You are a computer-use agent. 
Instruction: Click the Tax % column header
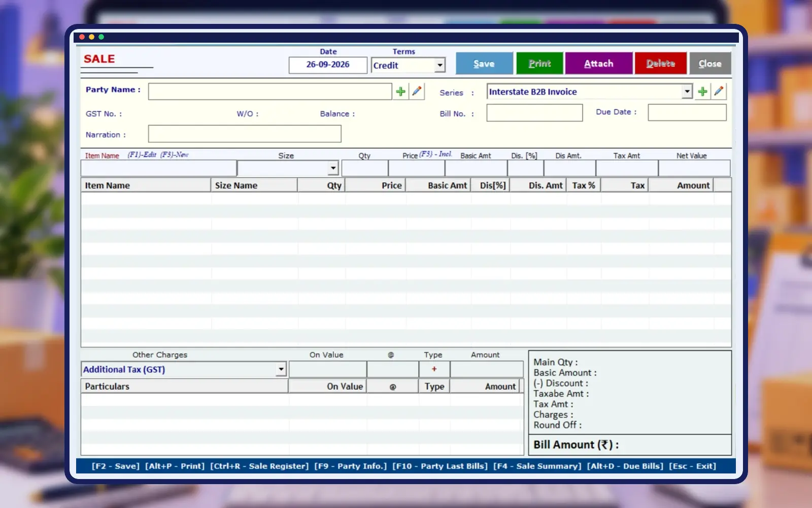click(584, 185)
